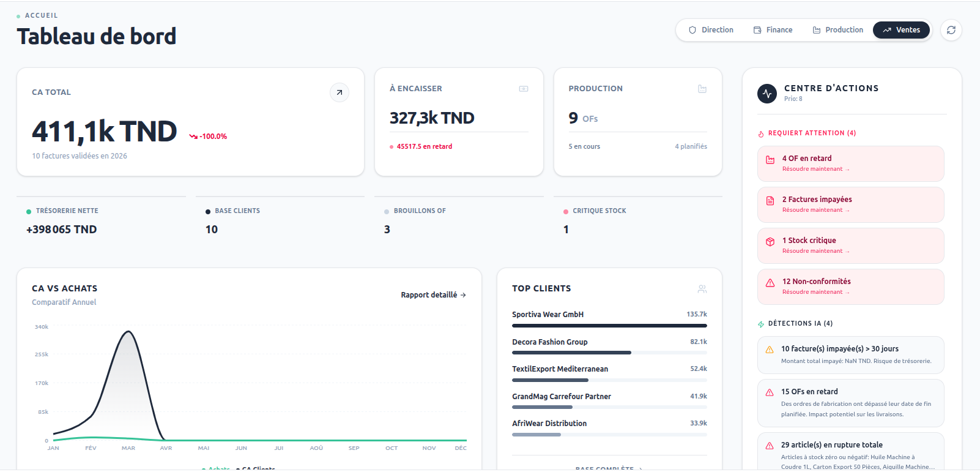The image size is (980, 472).
Task: Click the document icon beside 2 Factures impayées
Action: coord(770,201)
